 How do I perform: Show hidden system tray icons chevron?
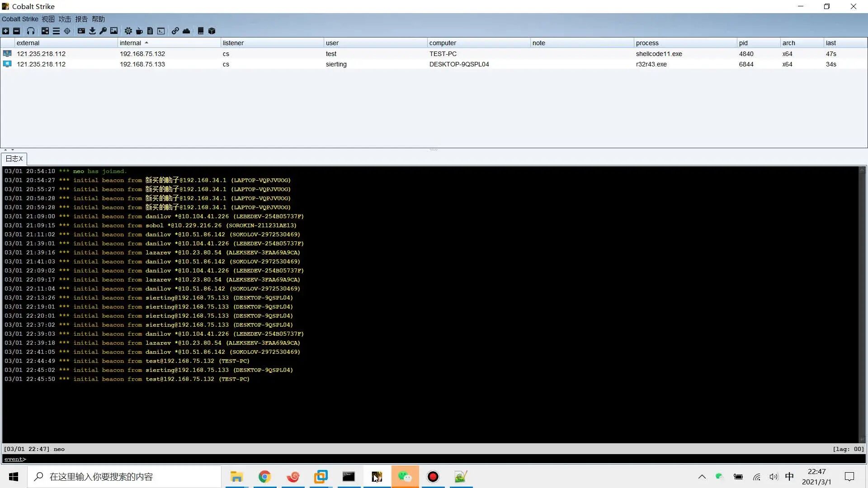702,477
